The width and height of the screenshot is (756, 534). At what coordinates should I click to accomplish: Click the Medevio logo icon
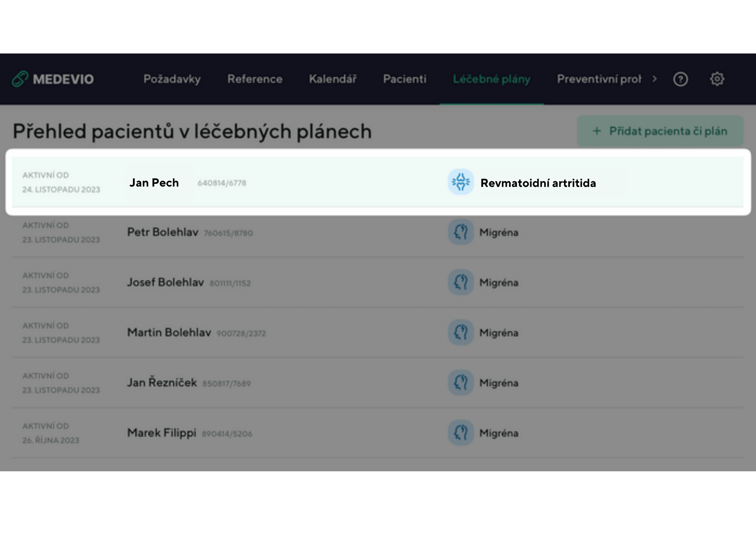(20, 79)
